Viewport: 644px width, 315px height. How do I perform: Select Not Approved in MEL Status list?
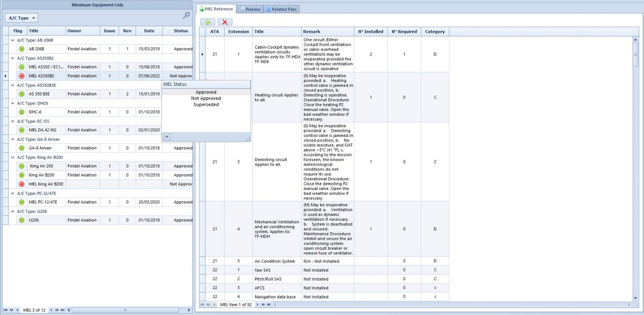pyautogui.click(x=206, y=98)
